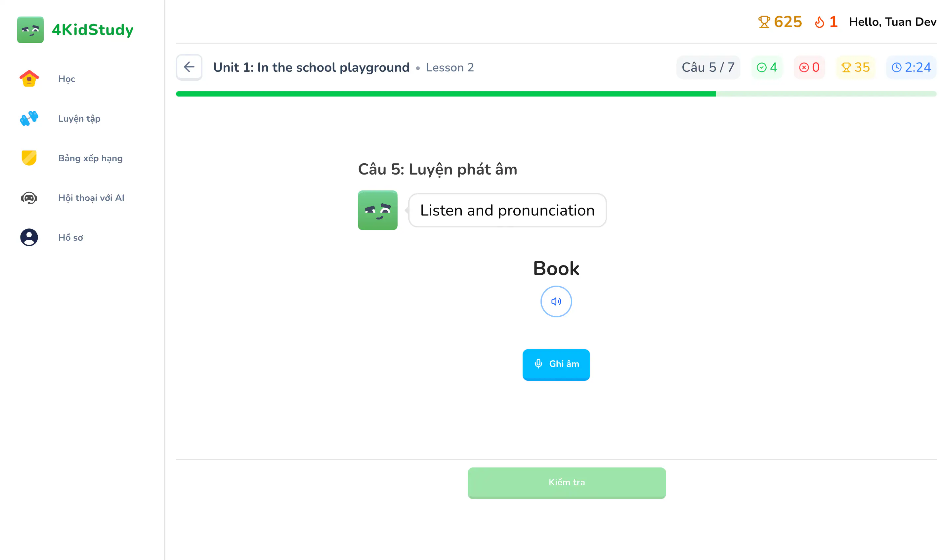
Task: Click the 2:24 timer badge
Action: coord(911,67)
